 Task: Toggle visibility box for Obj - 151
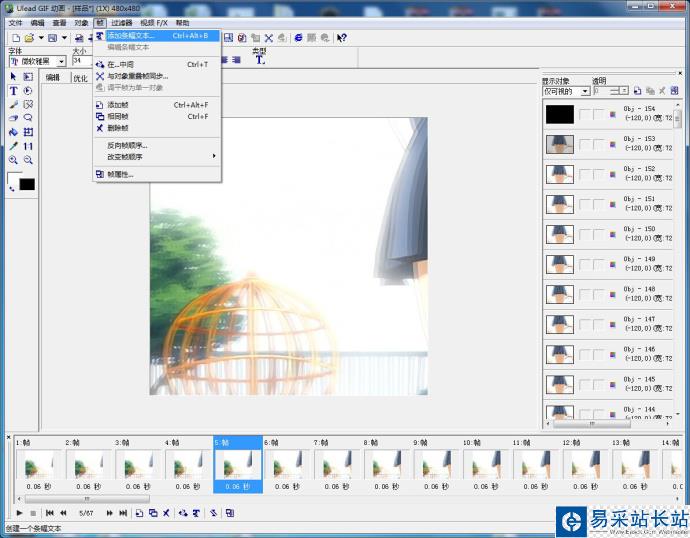tap(585, 205)
